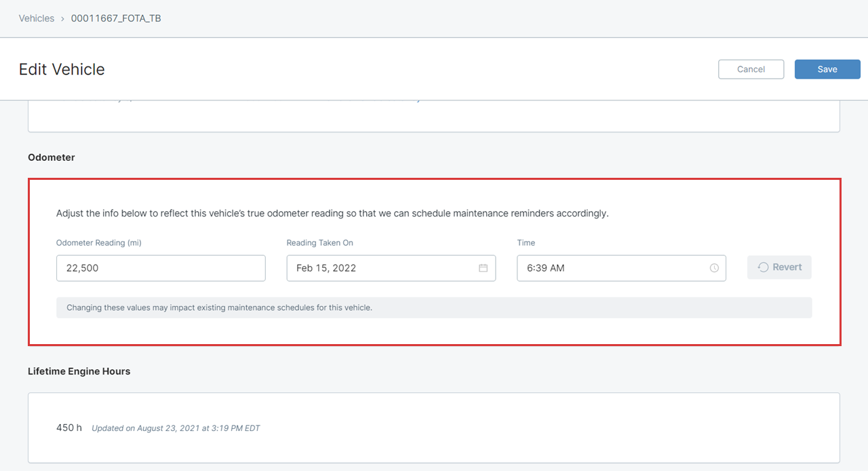This screenshot has width=868, height=471.
Task: Click the Edit Vehicle page title
Action: point(62,69)
